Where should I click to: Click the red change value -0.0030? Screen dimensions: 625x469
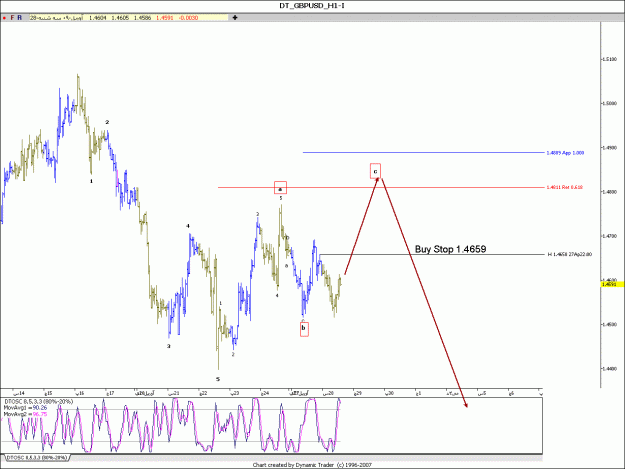[188, 18]
